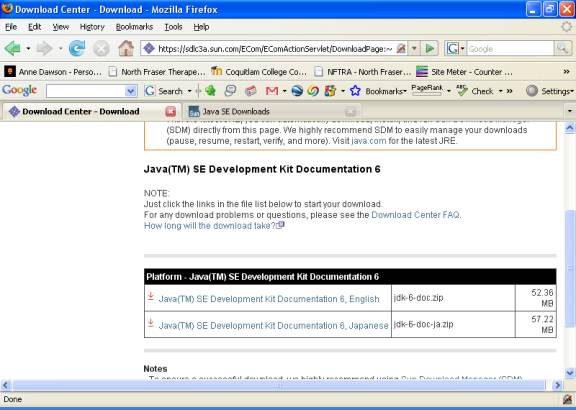Click the blue globe icon on Google toolbar

[x=297, y=91]
